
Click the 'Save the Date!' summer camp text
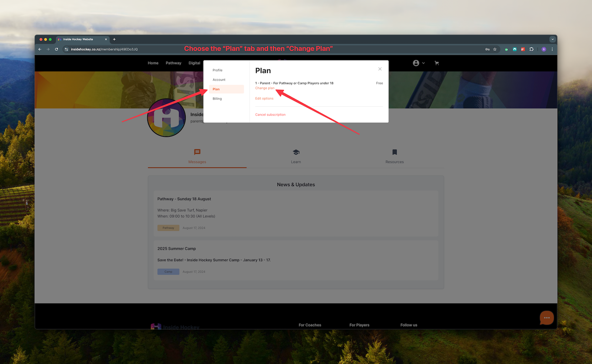tap(214, 260)
